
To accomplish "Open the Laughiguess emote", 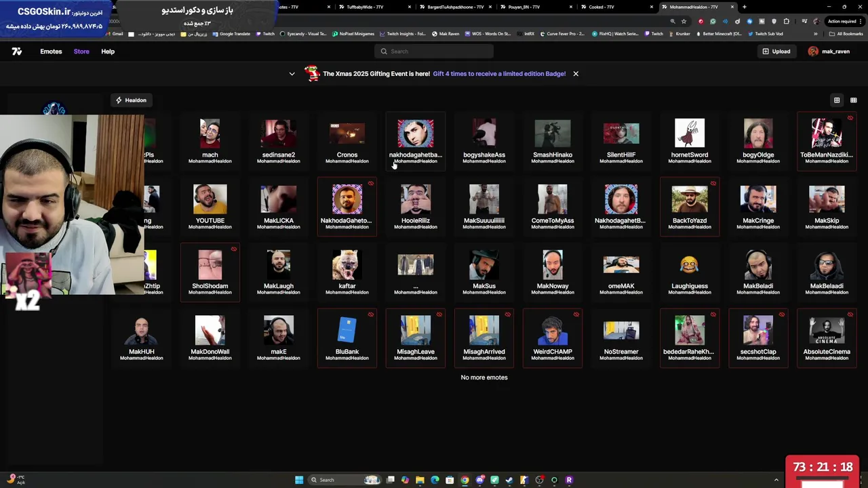I will tap(690, 272).
